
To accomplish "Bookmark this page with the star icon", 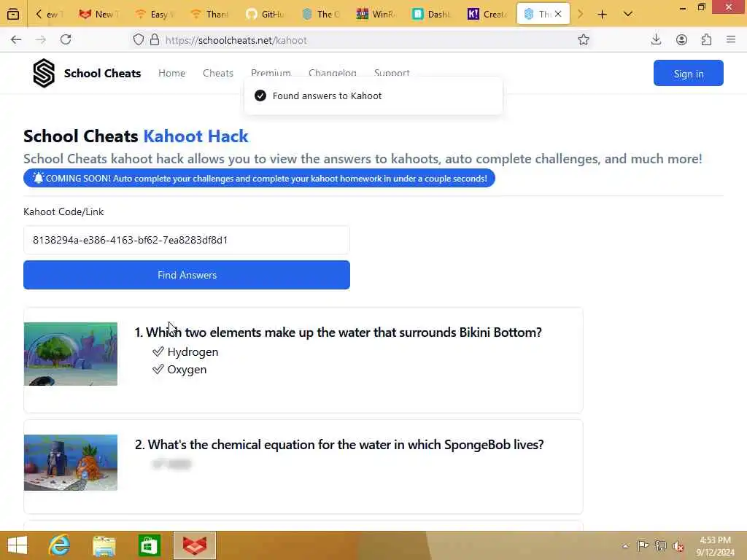I will [x=583, y=40].
